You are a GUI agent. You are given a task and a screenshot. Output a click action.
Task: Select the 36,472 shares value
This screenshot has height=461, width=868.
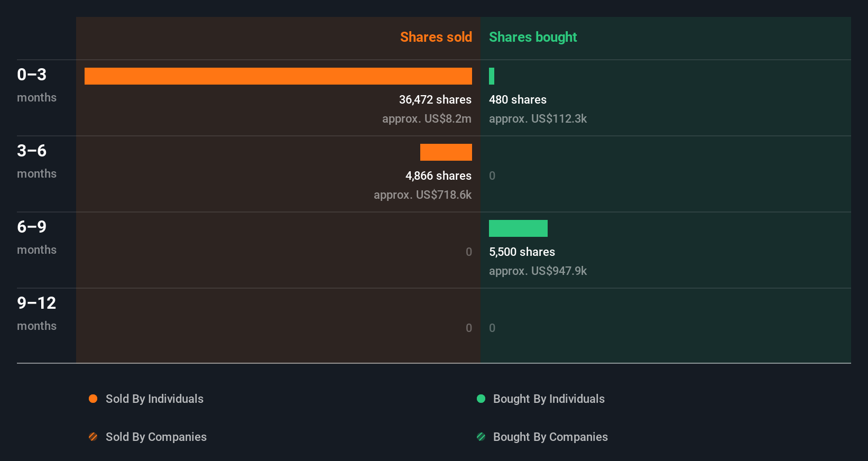click(435, 99)
